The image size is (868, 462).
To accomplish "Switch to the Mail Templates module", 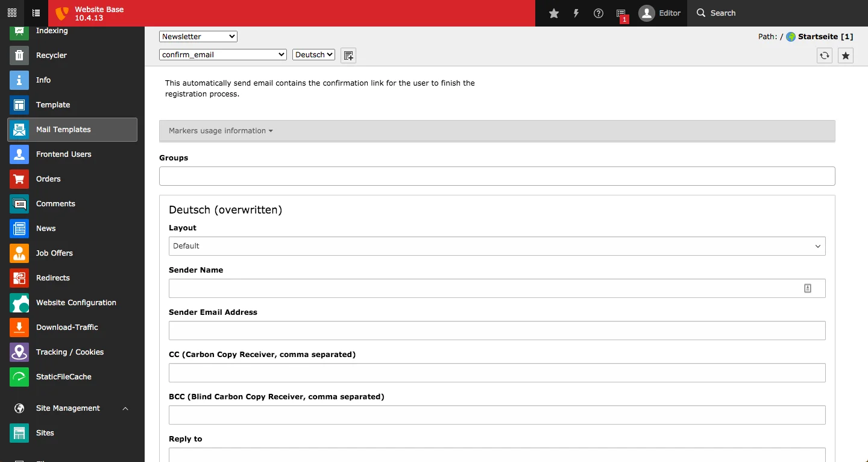I will pyautogui.click(x=64, y=129).
